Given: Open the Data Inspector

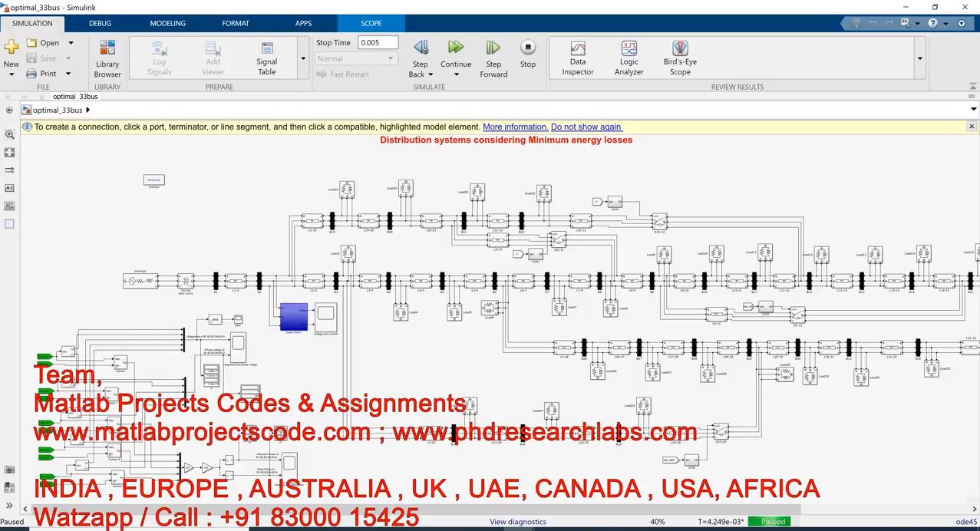Looking at the screenshot, I should (x=577, y=58).
